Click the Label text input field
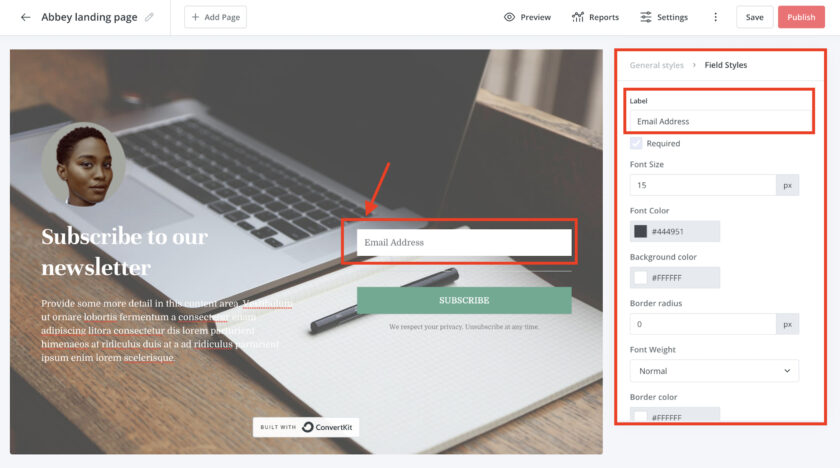This screenshot has width=840, height=468. [x=719, y=122]
